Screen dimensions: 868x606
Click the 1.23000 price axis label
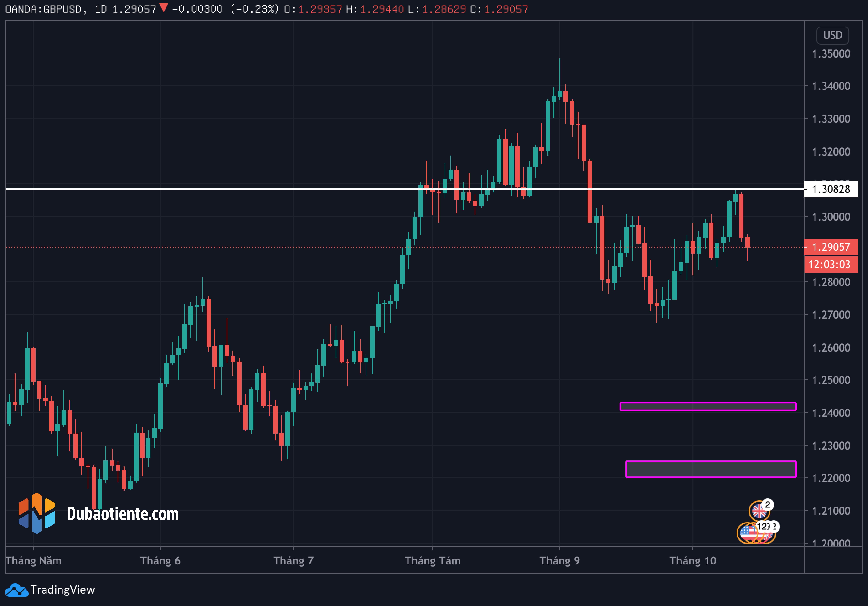(831, 446)
